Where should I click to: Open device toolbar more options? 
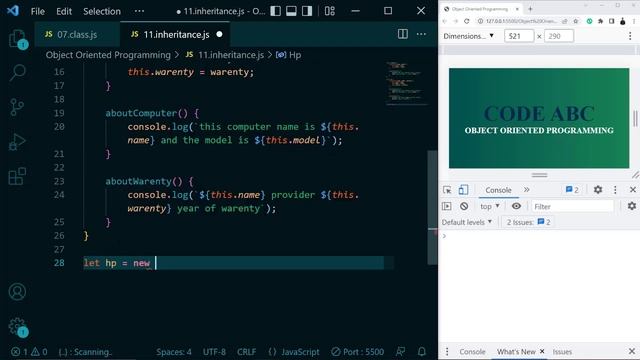point(630,36)
